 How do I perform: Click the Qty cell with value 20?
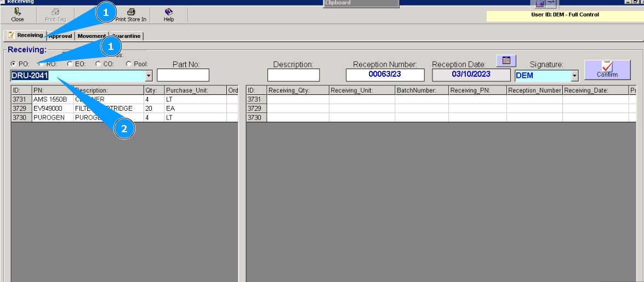coord(154,109)
